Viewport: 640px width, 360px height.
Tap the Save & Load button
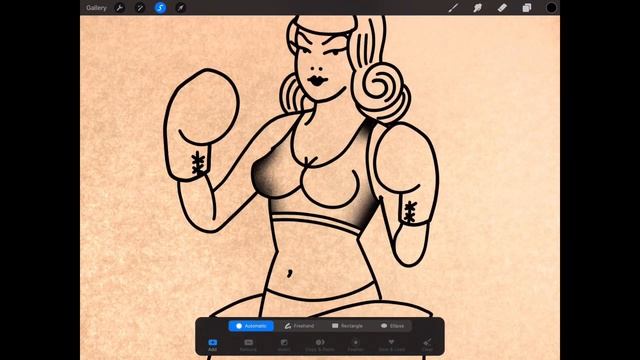(391, 345)
